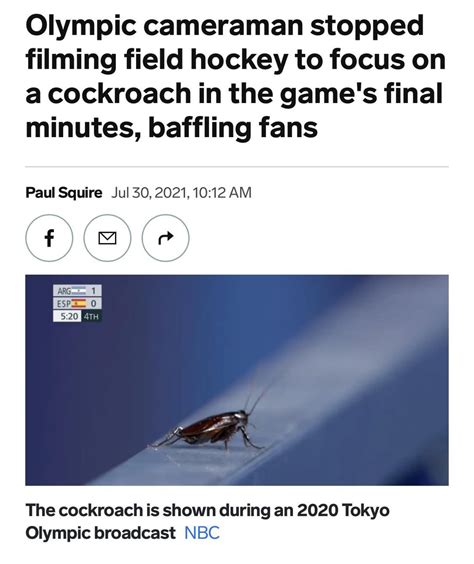
Task: Follow the NBC photo credit link
Action: [202, 533]
